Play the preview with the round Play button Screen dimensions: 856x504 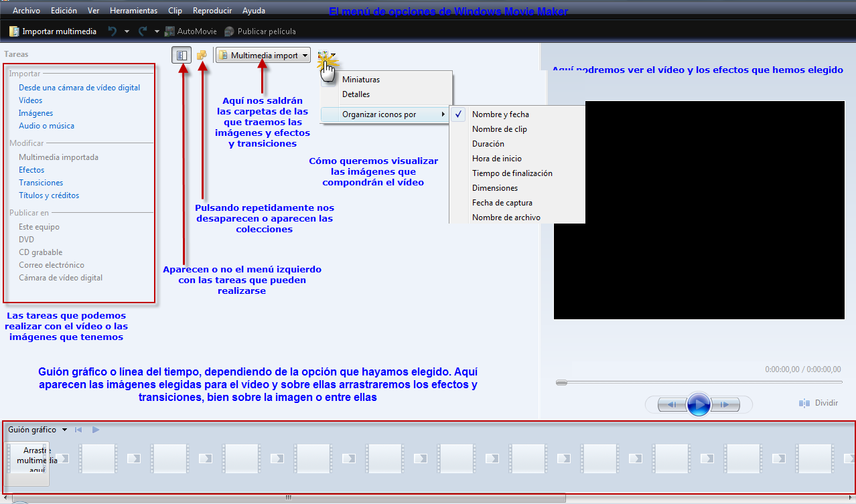click(x=699, y=404)
